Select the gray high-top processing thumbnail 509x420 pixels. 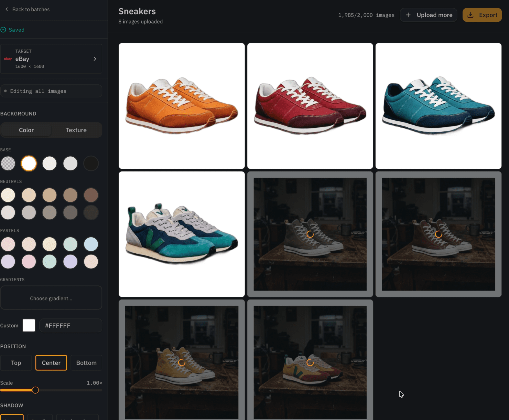pyautogui.click(x=310, y=234)
